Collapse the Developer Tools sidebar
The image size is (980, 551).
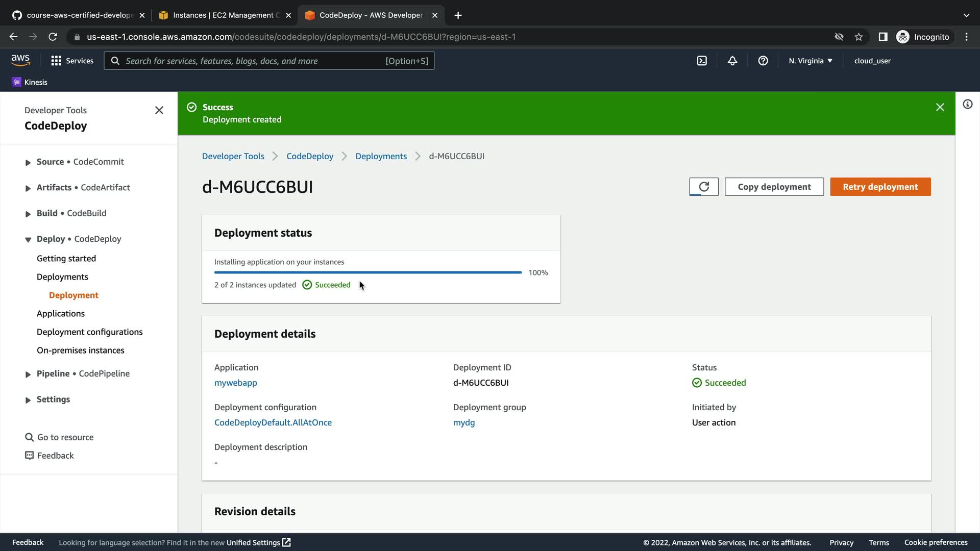click(159, 110)
